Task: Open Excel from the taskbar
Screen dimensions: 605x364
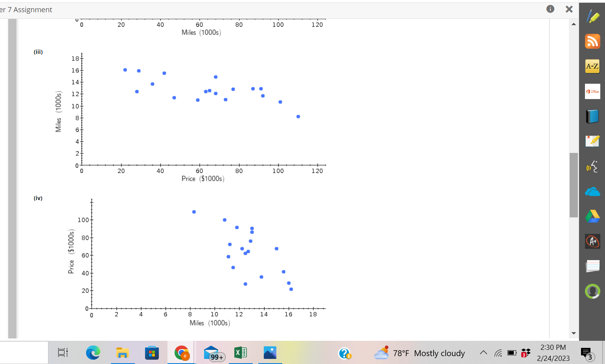Action: pos(240,353)
